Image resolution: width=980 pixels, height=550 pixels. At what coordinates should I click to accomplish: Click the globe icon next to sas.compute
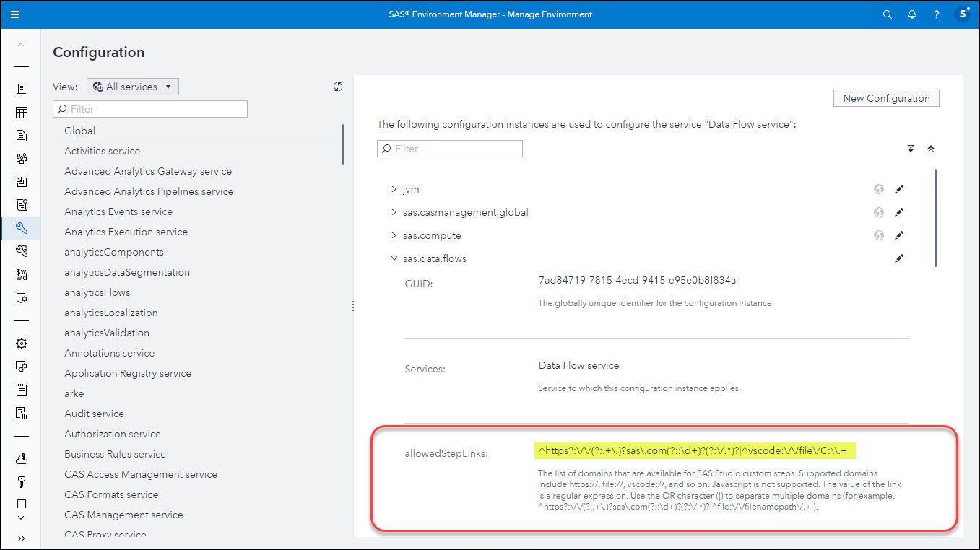[x=878, y=235]
